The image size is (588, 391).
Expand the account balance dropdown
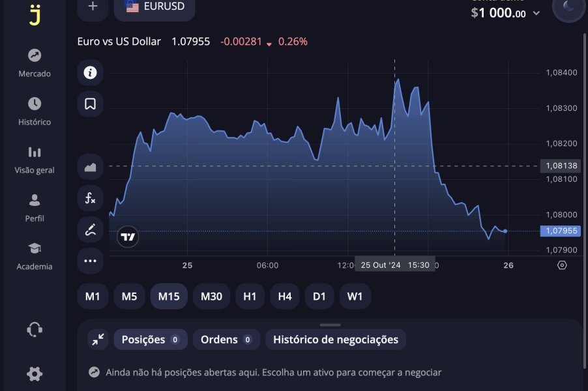coord(537,13)
